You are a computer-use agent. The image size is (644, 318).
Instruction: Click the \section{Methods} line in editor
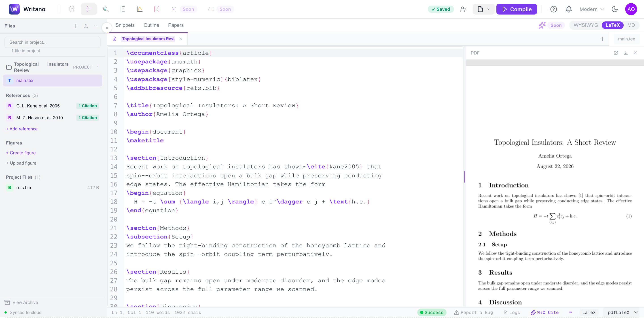[158, 228]
